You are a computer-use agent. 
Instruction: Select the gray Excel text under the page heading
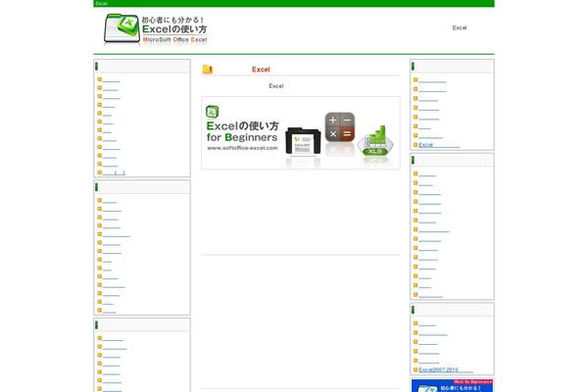pyautogui.click(x=276, y=86)
